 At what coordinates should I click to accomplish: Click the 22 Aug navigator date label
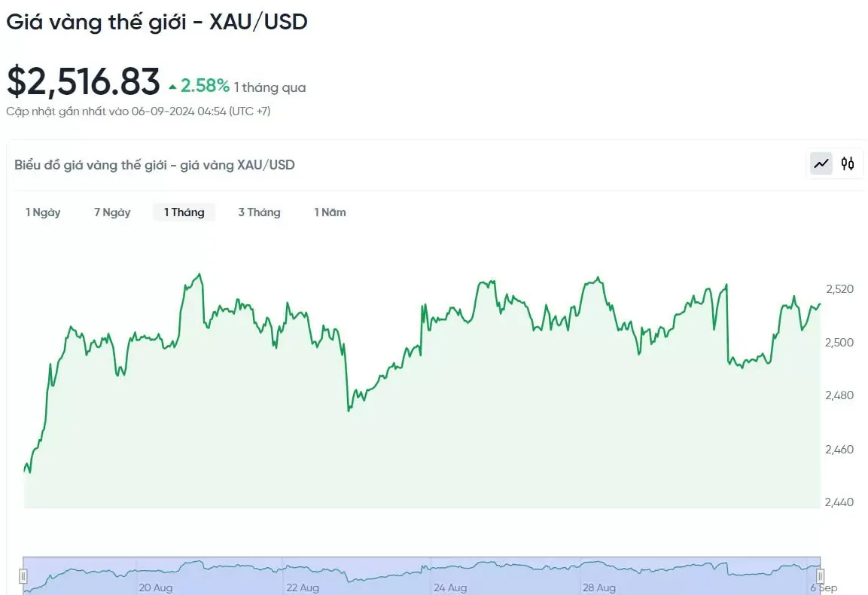pos(303,587)
